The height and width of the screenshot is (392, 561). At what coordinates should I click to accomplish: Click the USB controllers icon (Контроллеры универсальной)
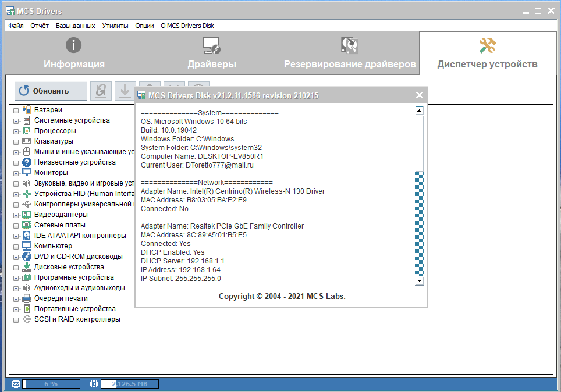tap(26, 204)
